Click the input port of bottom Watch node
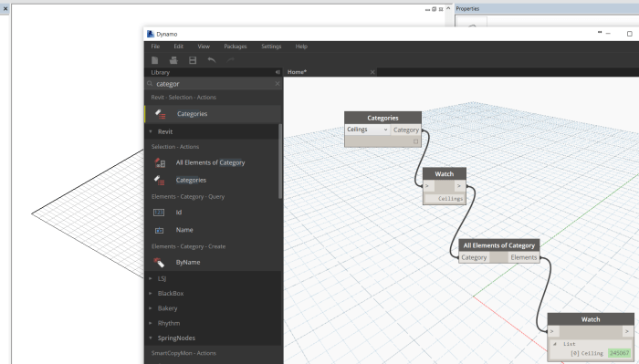 pos(553,331)
